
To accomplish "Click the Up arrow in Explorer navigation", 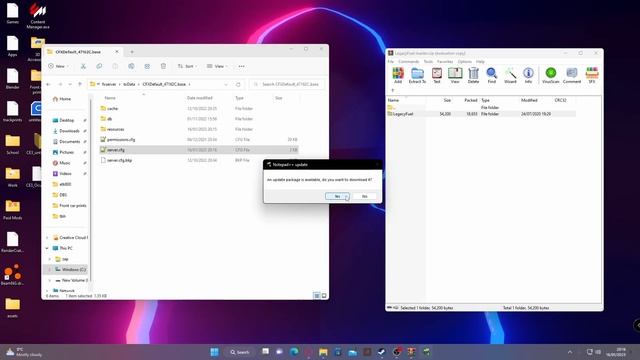I will (x=80, y=84).
